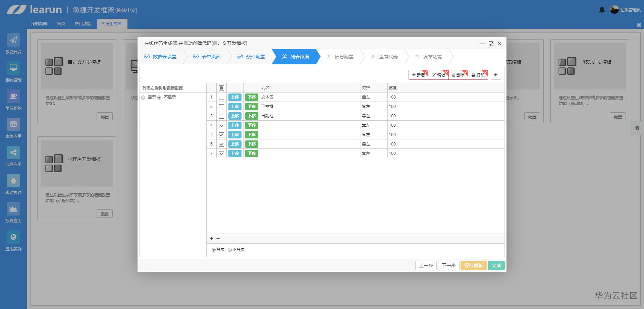Click 配置 on the 自定义开发模板 card

pos(105,117)
